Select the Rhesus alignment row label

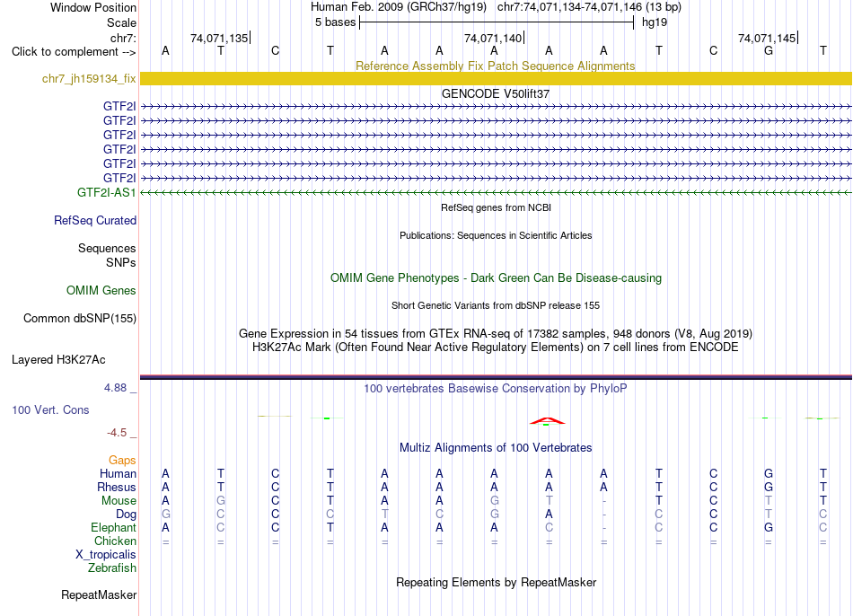(117, 487)
